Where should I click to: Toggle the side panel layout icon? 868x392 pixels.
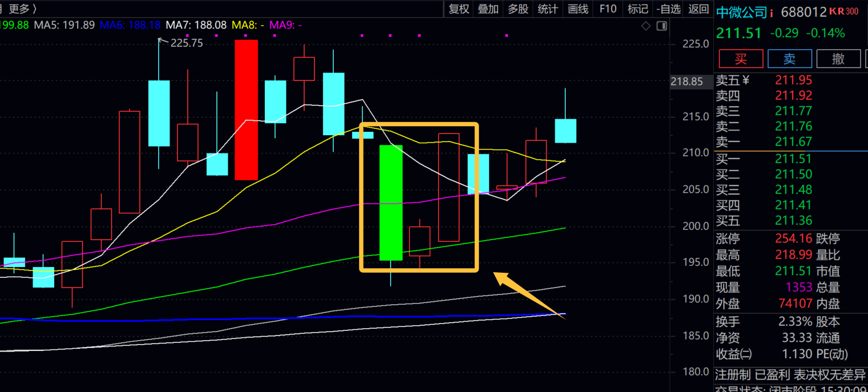662,26
